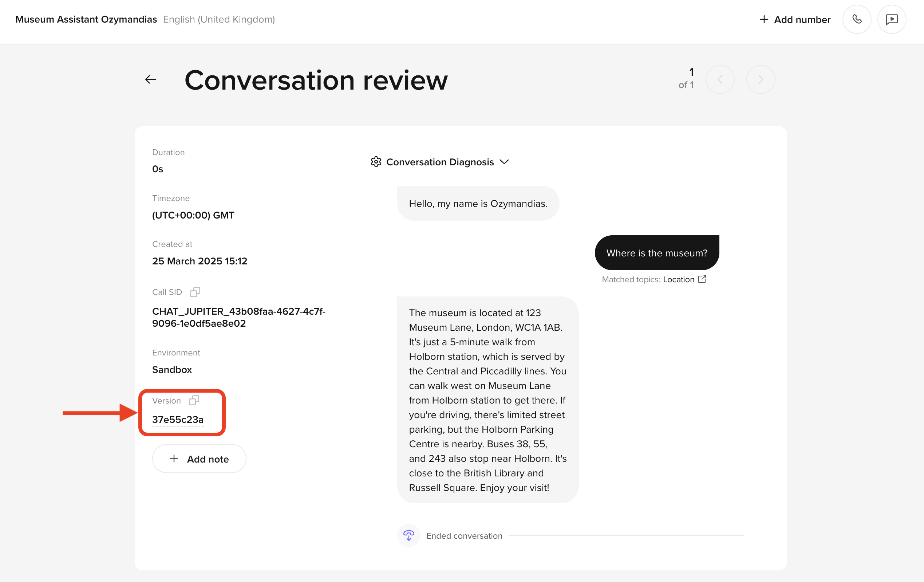Open the Location external link icon
The width and height of the screenshot is (924, 582).
point(702,279)
